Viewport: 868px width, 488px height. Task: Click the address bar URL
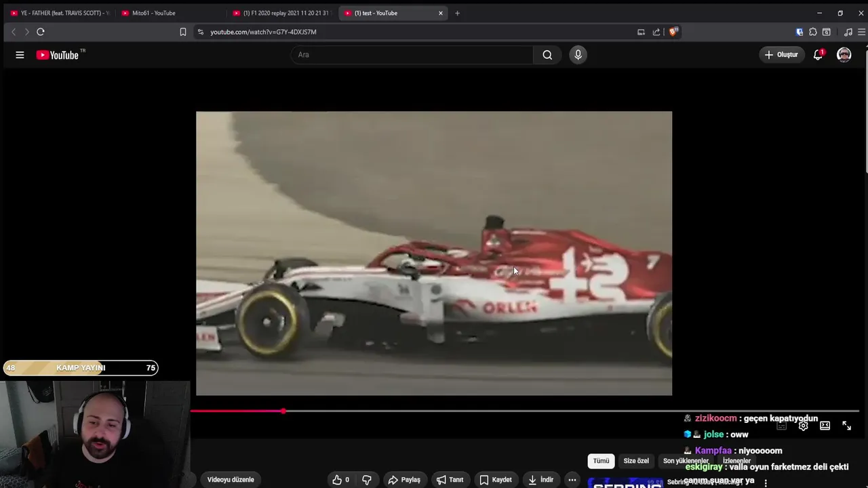pos(263,32)
